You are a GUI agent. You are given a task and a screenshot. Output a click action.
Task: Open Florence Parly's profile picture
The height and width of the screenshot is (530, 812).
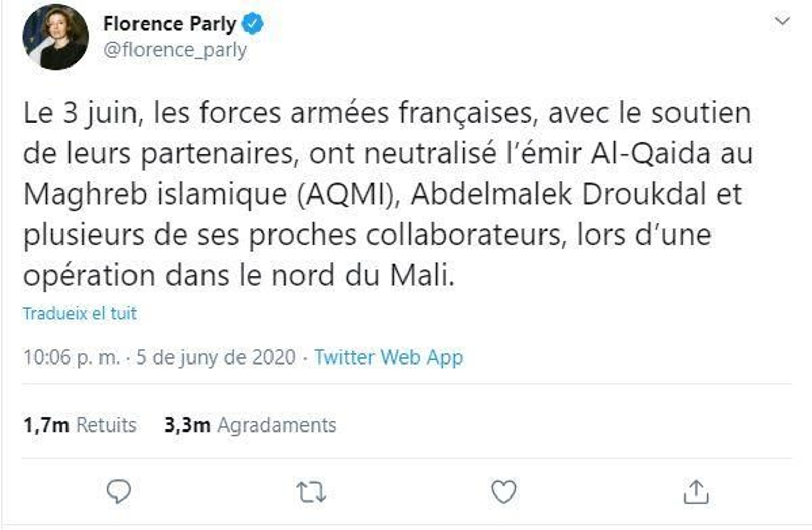(55, 37)
